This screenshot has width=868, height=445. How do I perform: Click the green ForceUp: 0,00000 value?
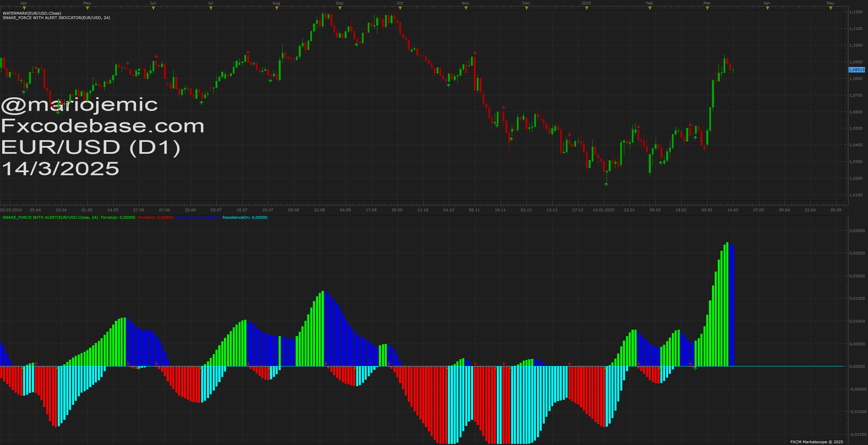(118, 217)
